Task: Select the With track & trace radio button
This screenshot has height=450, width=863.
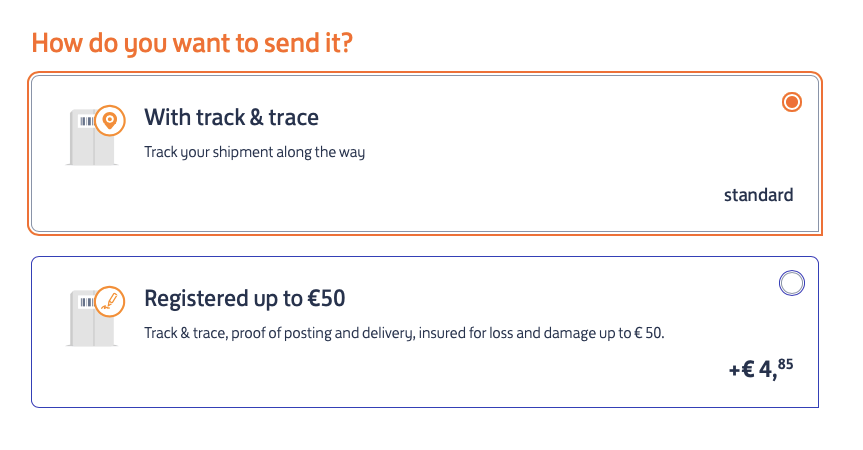Action: click(792, 102)
